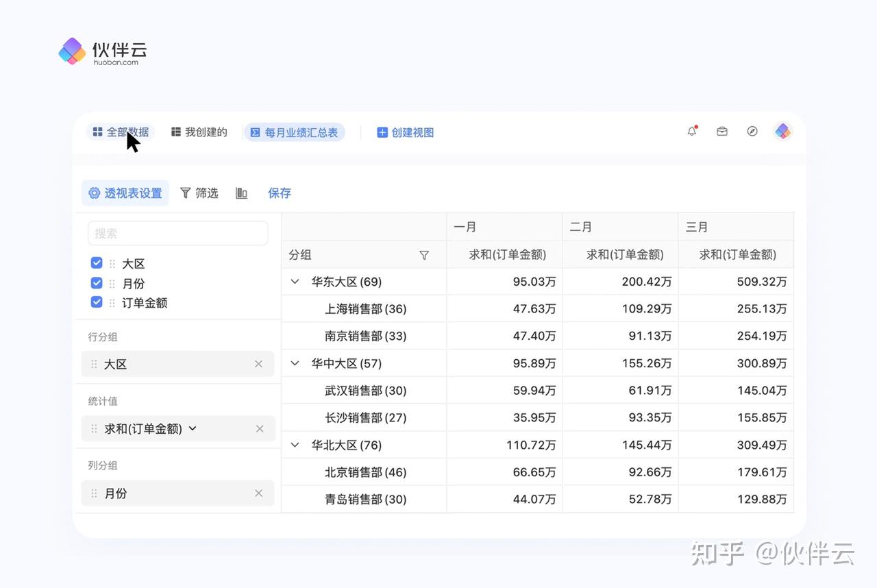Select the 每月业绩汇总表 view tab

tap(294, 132)
